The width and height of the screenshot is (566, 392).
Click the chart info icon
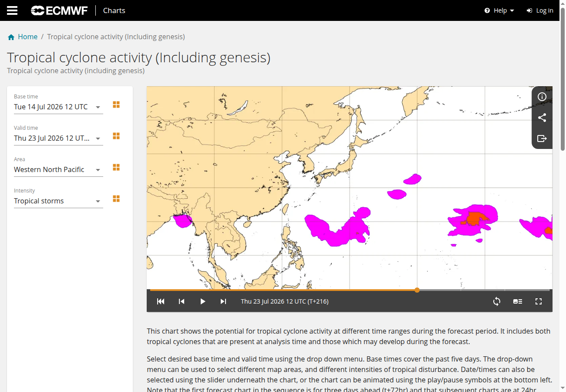tap(542, 97)
